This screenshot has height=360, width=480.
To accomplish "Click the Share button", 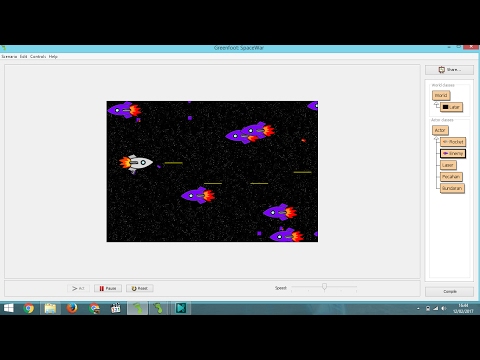I will click(x=449, y=70).
